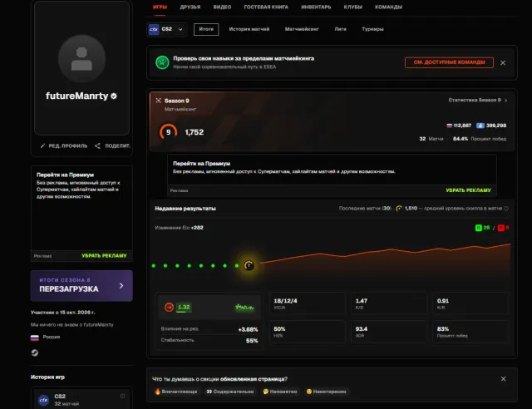This screenshot has width=532, height=409.
Task: Click the green rating sparkline chart
Action: 244,308
